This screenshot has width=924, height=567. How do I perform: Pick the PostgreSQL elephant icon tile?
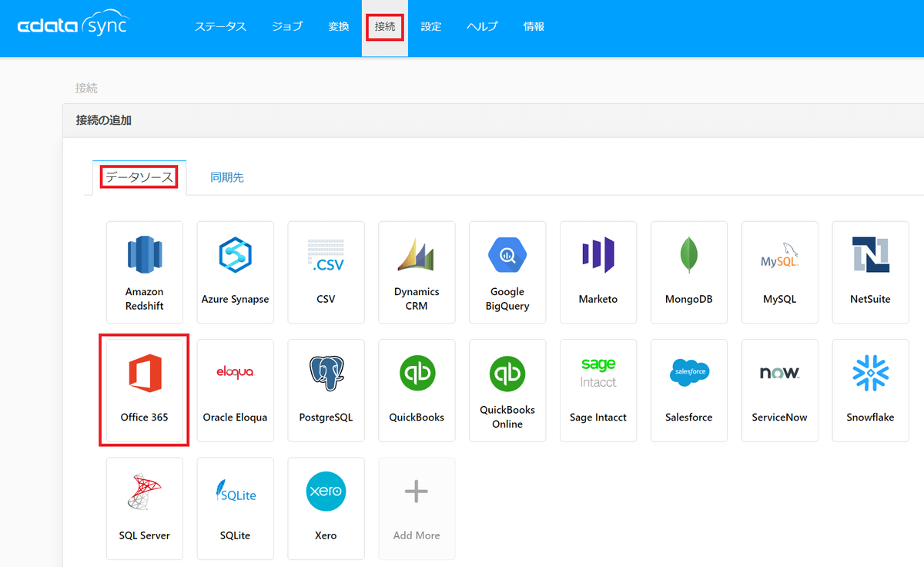tap(326, 391)
